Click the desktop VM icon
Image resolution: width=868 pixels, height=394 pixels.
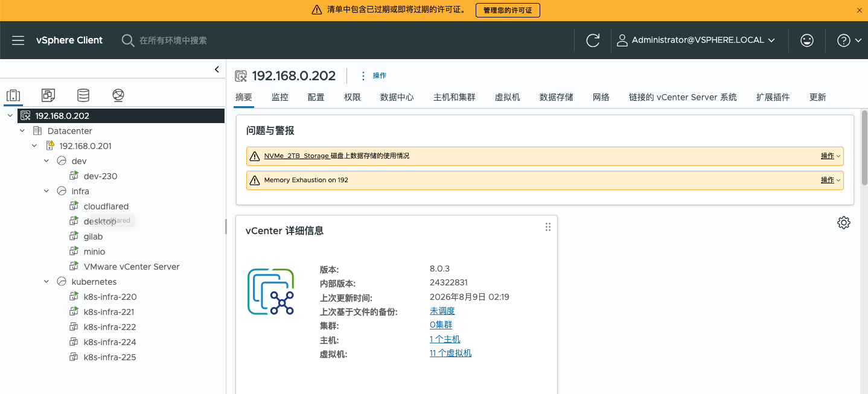click(74, 221)
